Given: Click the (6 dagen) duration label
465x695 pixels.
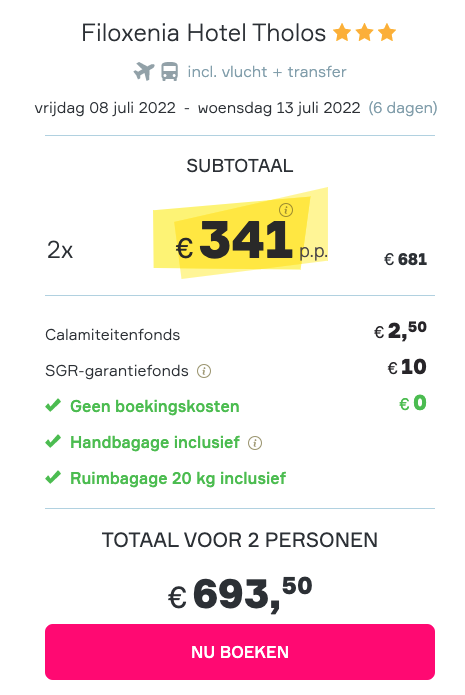Looking at the screenshot, I should [403, 108].
